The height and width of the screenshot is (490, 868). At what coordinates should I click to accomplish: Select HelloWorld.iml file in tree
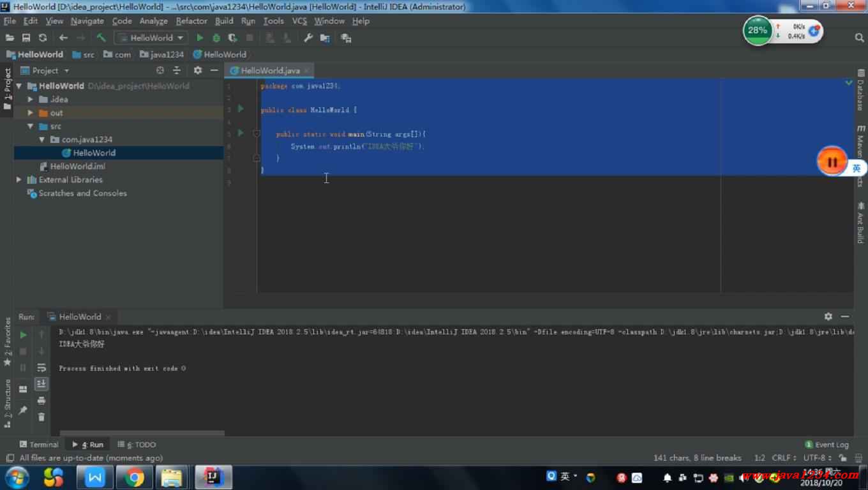tap(78, 167)
